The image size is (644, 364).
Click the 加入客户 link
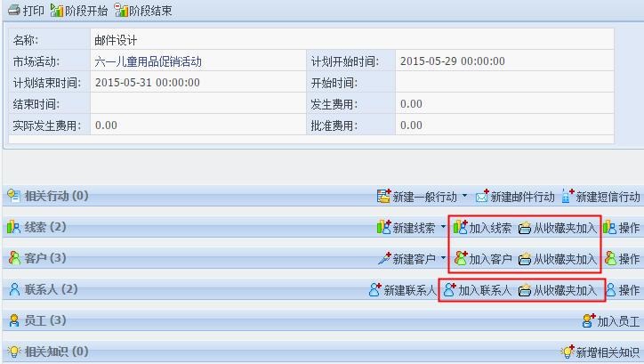point(490,259)
